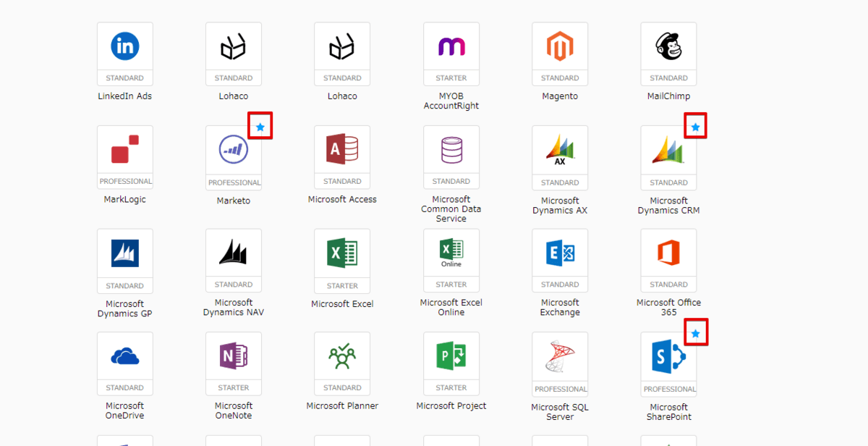This screenshot has height=446, width=868.
Task: Click the 'Magento' name label
Action: [560, 96]
